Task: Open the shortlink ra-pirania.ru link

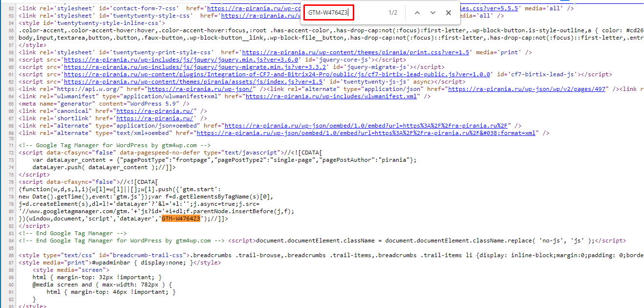Action: [x=154, y=118]
